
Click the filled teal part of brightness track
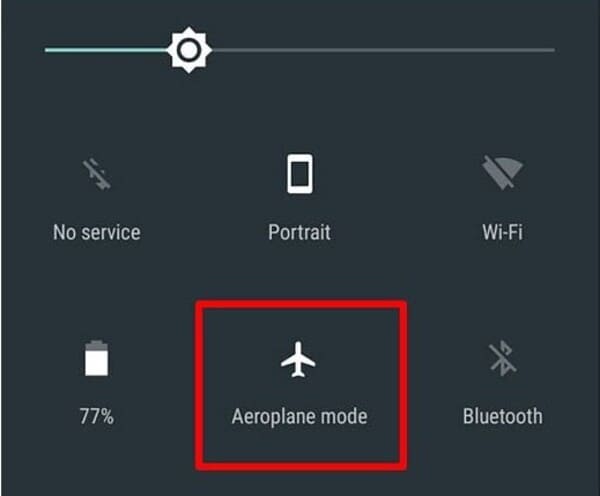tap(105, 50)
